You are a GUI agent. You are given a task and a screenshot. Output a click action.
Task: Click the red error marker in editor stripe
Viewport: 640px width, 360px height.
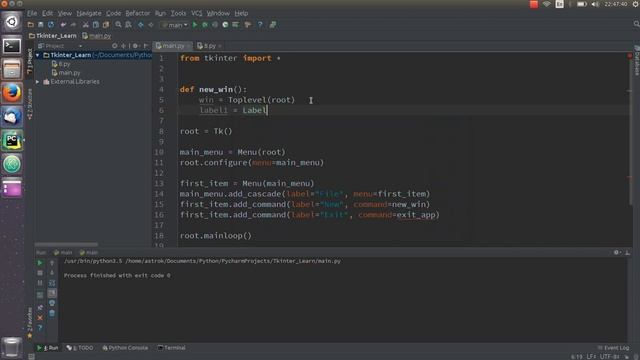(630, 56)
